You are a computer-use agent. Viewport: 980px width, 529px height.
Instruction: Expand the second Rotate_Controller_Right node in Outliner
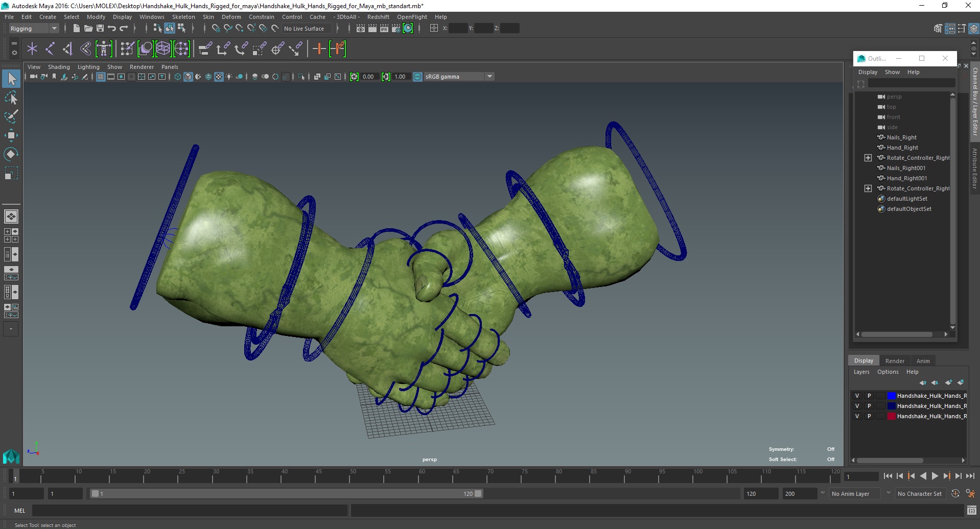(868, 188)
